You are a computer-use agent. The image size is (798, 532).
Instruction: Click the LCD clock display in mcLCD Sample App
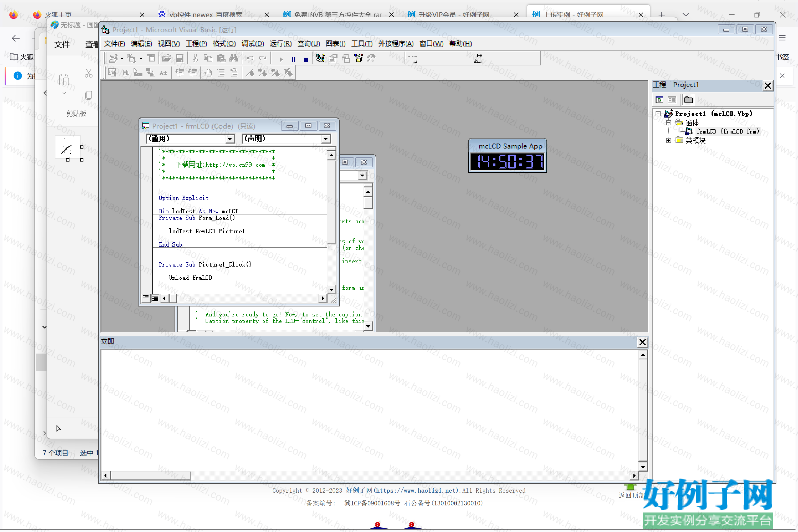pos(508,162)
